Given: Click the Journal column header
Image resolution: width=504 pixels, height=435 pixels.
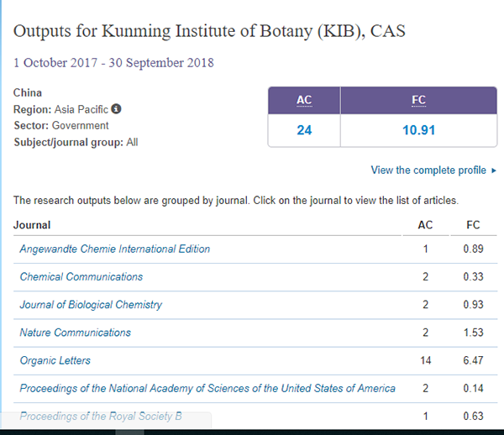Looking at the screenshot, I should (32, 225).
